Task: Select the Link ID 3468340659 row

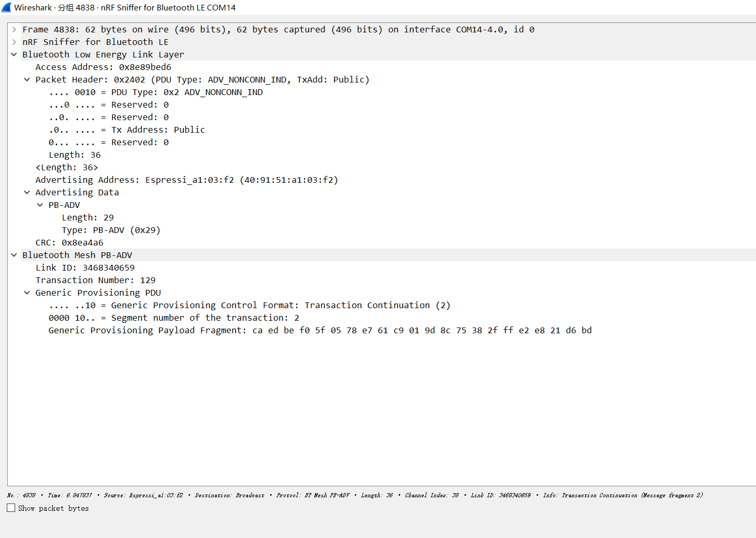Action: [x=85, y=268]
